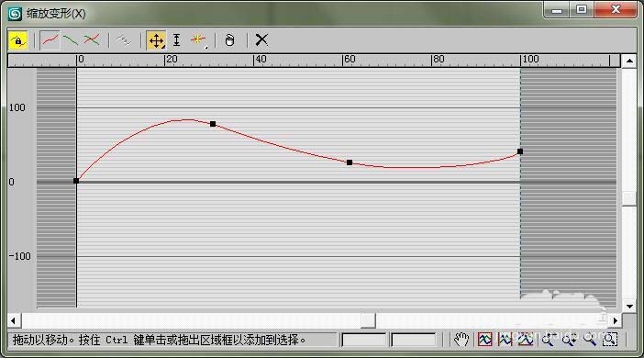
Task: Activate the Zoom Region dashed-box tool
Action: pos(610,340)
